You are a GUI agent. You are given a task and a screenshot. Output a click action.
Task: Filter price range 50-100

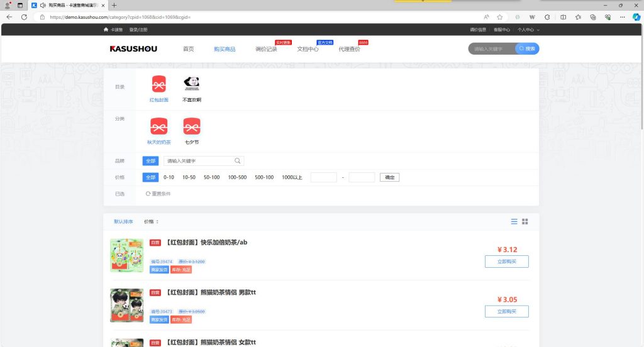point(211,177)
